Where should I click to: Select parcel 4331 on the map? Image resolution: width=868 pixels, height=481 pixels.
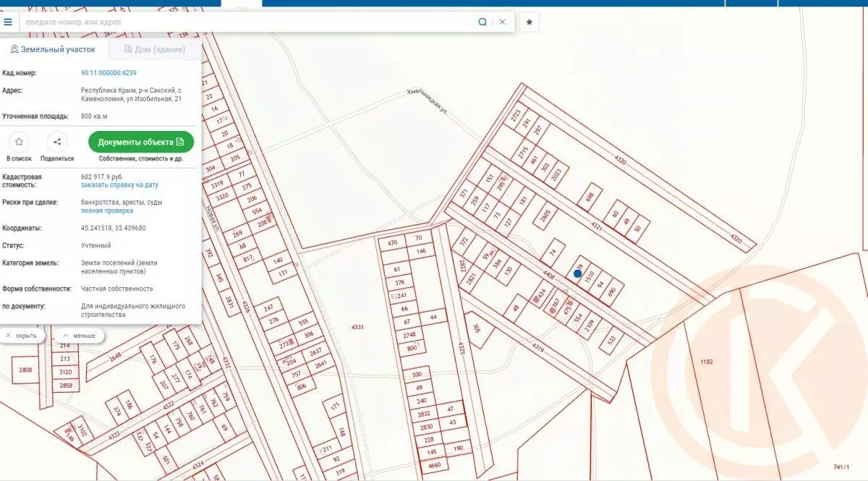point(357,328)
